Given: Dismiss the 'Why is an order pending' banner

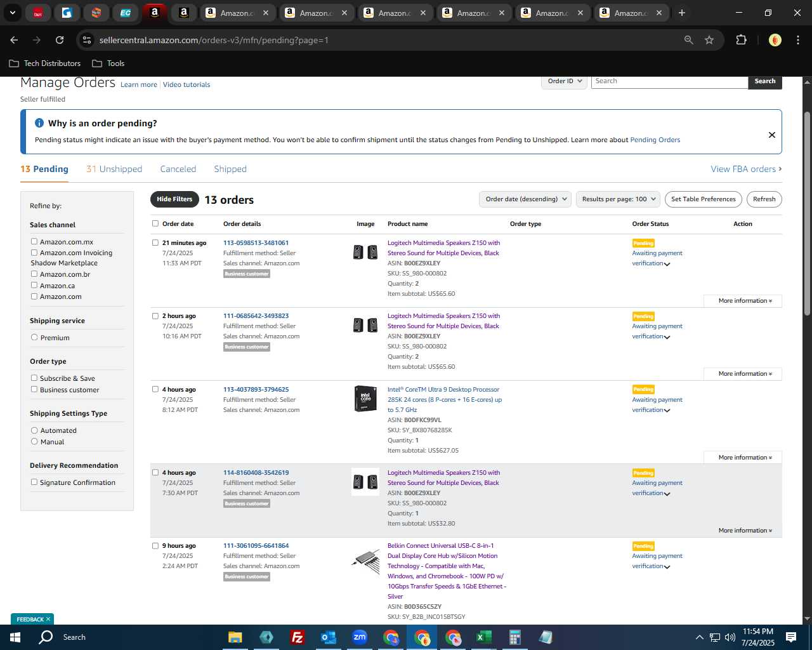Looking at the screenshot, I should tap(772, 135).
